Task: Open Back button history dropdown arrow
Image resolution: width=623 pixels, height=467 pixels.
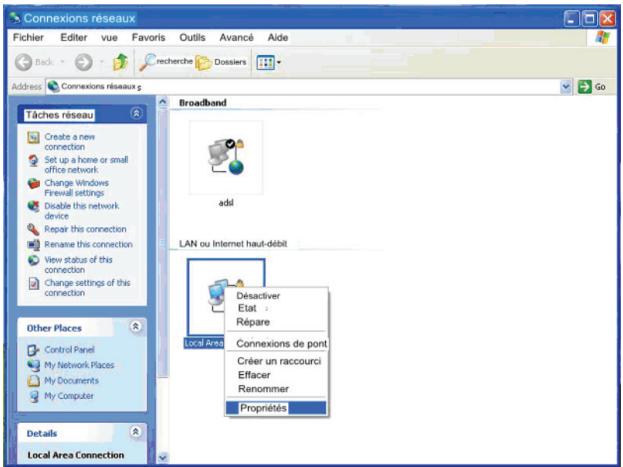Action: (62, 62)
